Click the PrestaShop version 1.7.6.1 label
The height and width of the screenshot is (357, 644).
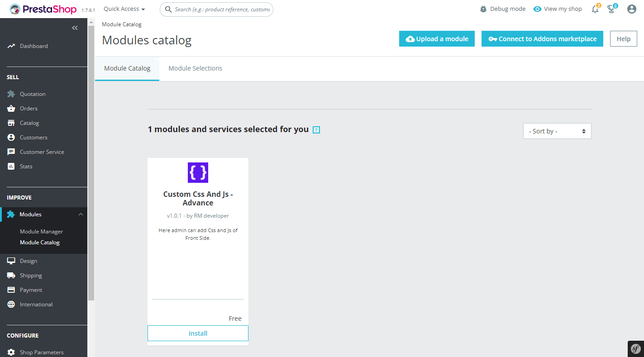[88, 10]
